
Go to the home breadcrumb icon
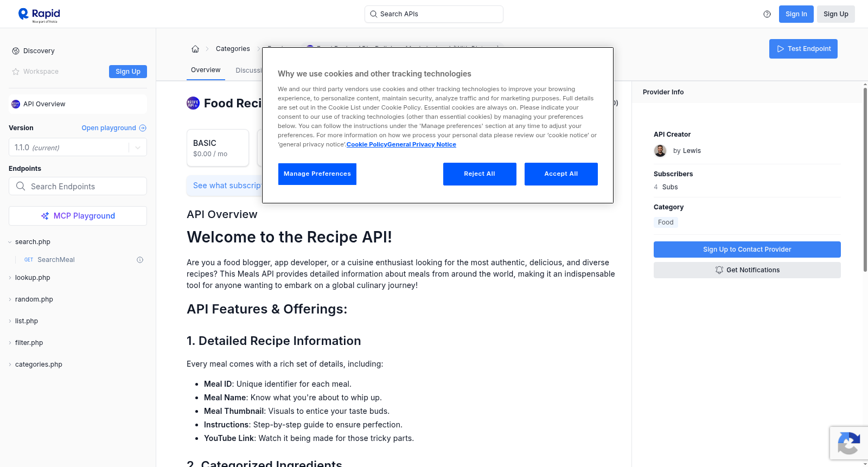point(195,49)
